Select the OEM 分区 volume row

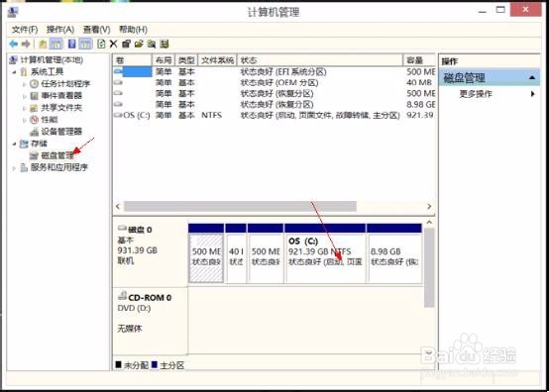pos(274,82)
